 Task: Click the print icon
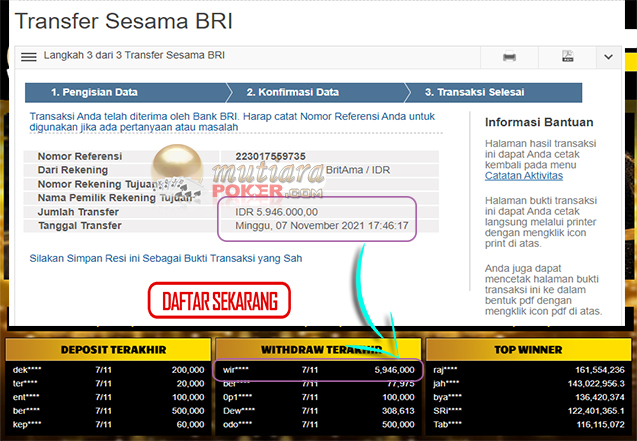[x=509, y=57]
